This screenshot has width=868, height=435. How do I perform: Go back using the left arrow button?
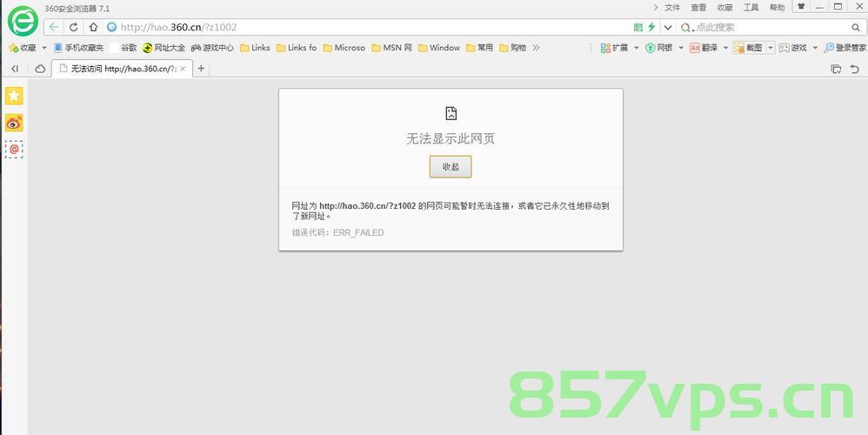(54, 27)
